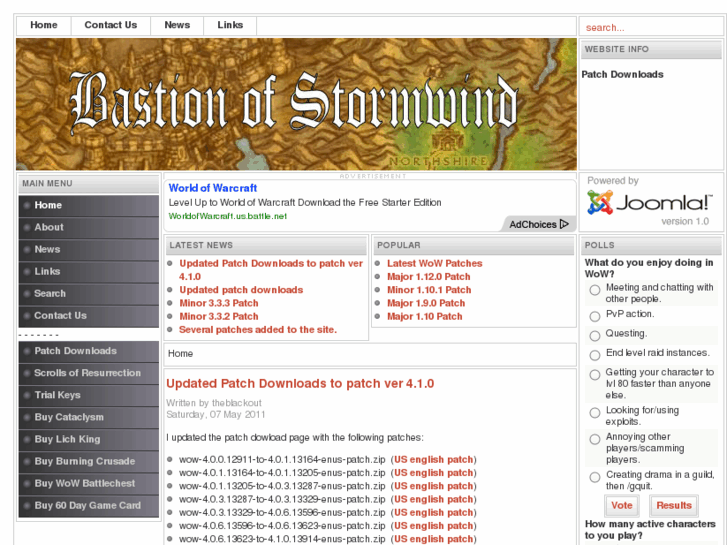
Task: Open News in the Main Menu sidebar
Action: coord(89,250)
